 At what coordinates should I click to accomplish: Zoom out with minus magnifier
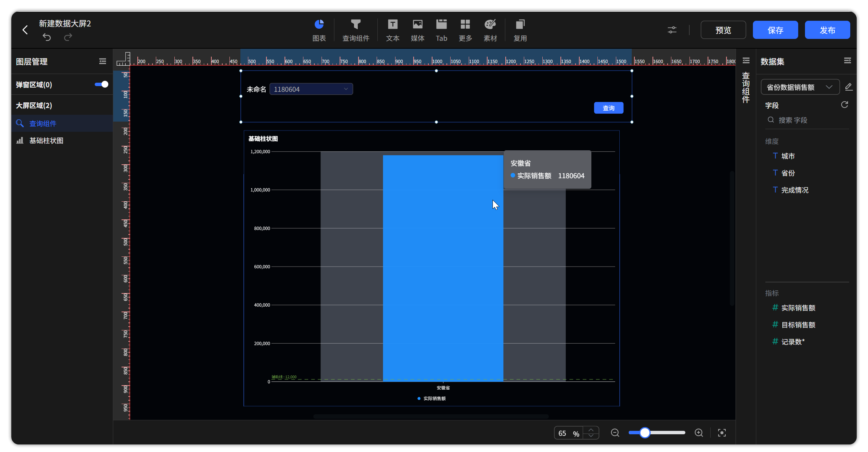point(615,433)
